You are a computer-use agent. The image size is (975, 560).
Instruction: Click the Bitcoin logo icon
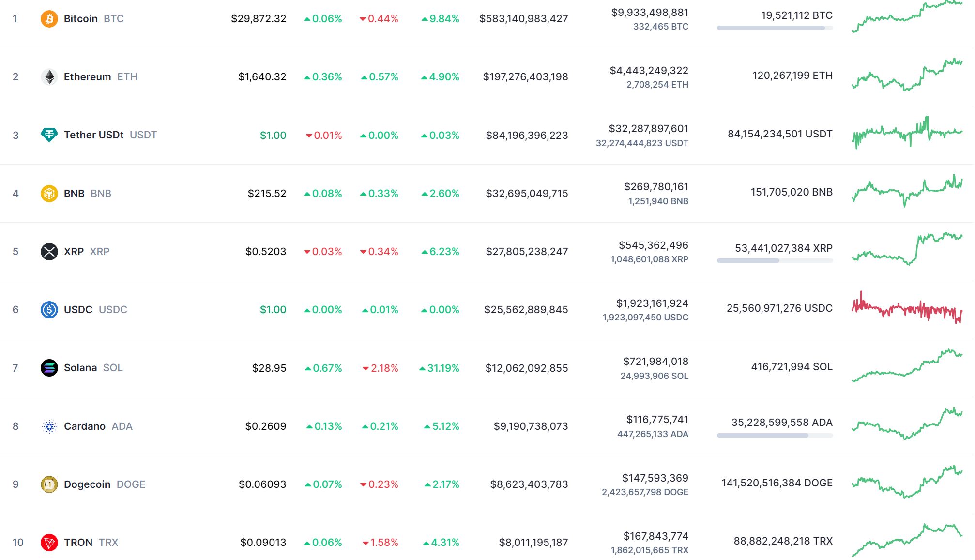pyautogui.click(x=49, y=19)
